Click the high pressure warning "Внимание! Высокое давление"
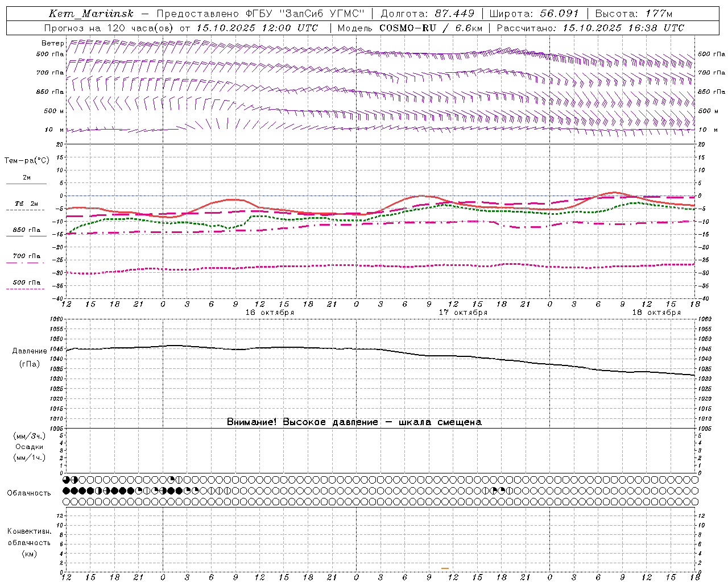This screenshot has width=728, height=582. point(302,422)
